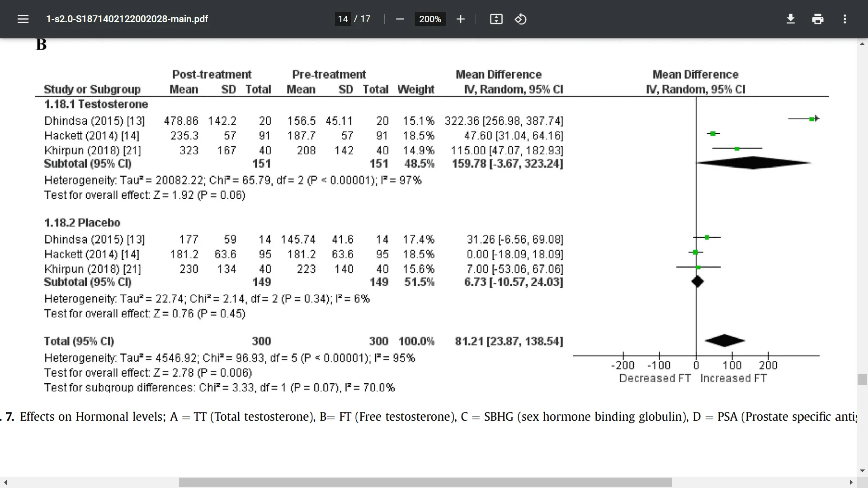Click the horizontal scrollbar left arrow
Image resolution: width=868 pixels, height=488 pixels.
pyautogui.click(x=5, y=483)
